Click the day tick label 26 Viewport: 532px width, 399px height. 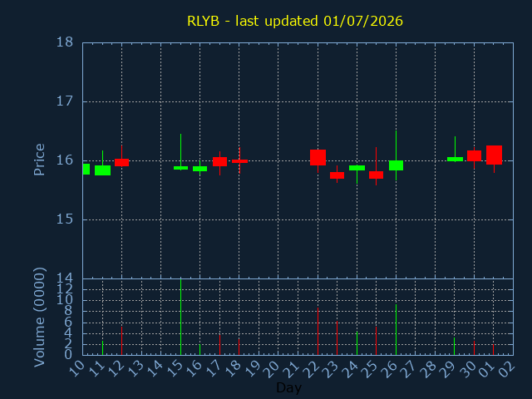pos(390,369)
